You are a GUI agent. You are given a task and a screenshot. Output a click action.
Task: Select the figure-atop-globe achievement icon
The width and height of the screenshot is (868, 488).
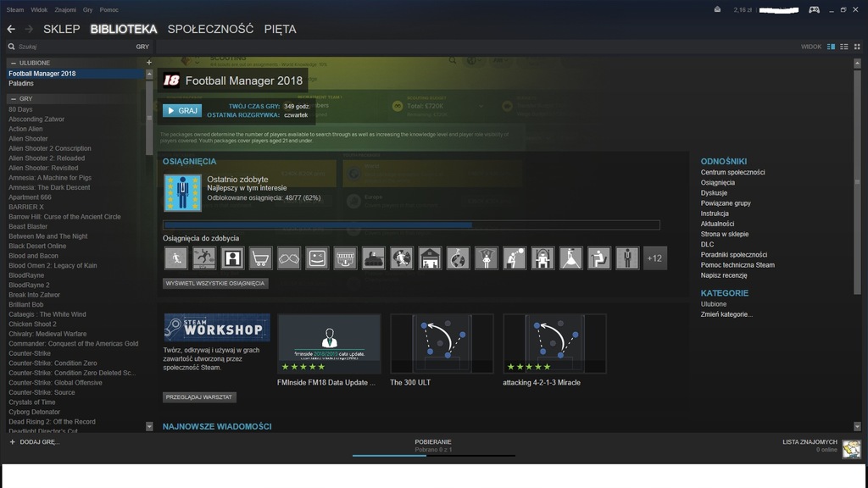pos(458,258)
